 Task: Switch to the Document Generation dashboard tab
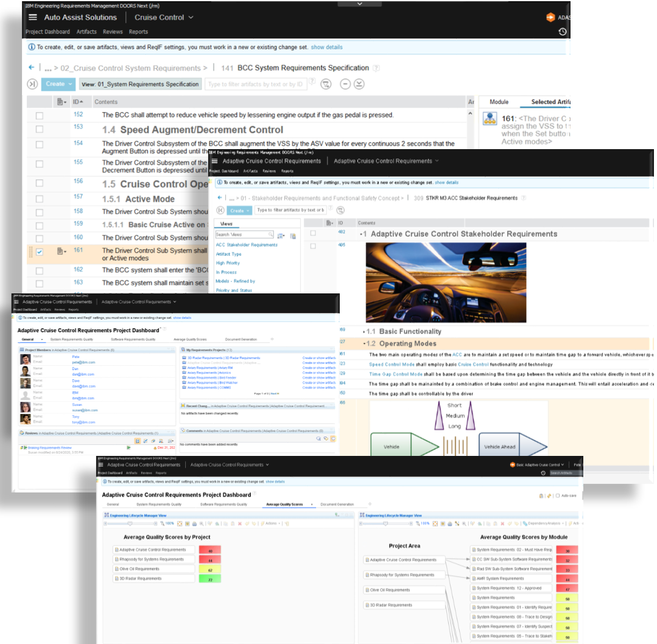337,505
